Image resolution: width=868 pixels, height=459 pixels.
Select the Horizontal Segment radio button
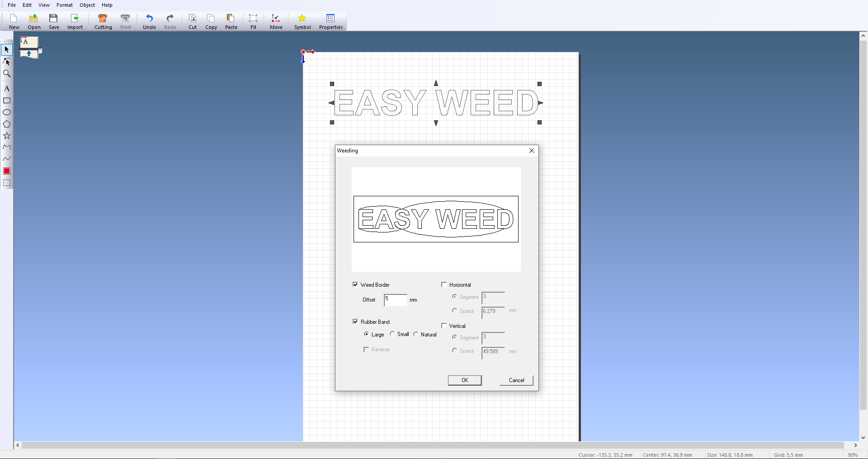pyautogui.click(x=454, y=297)
